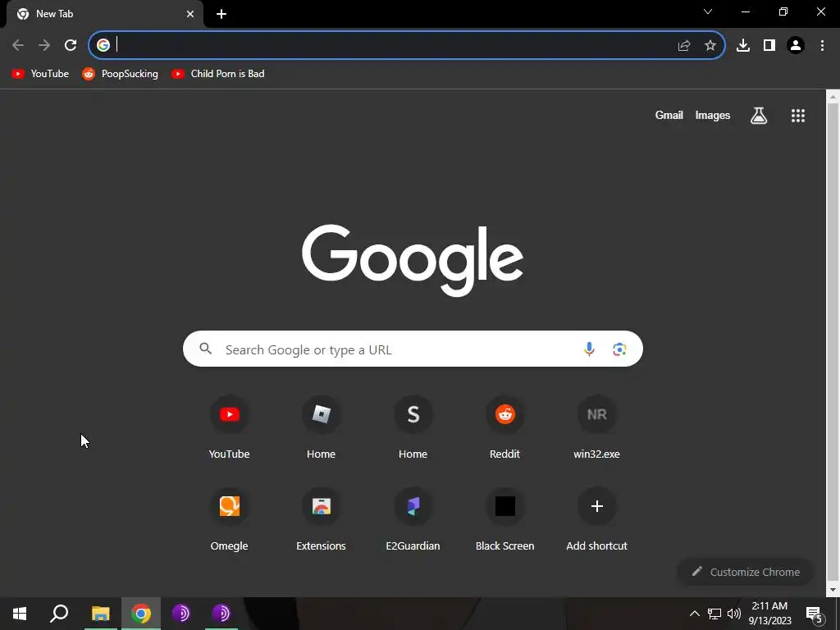
Task: Click the Customize Chrome button
Action: [745, 572]
